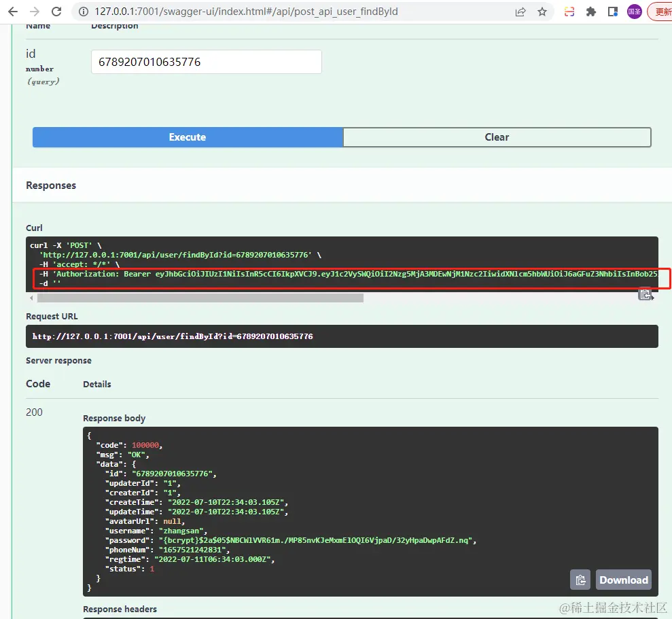672x619 pixels.
Task: Copy the curl command to clipboard
Action: point(646,294)
